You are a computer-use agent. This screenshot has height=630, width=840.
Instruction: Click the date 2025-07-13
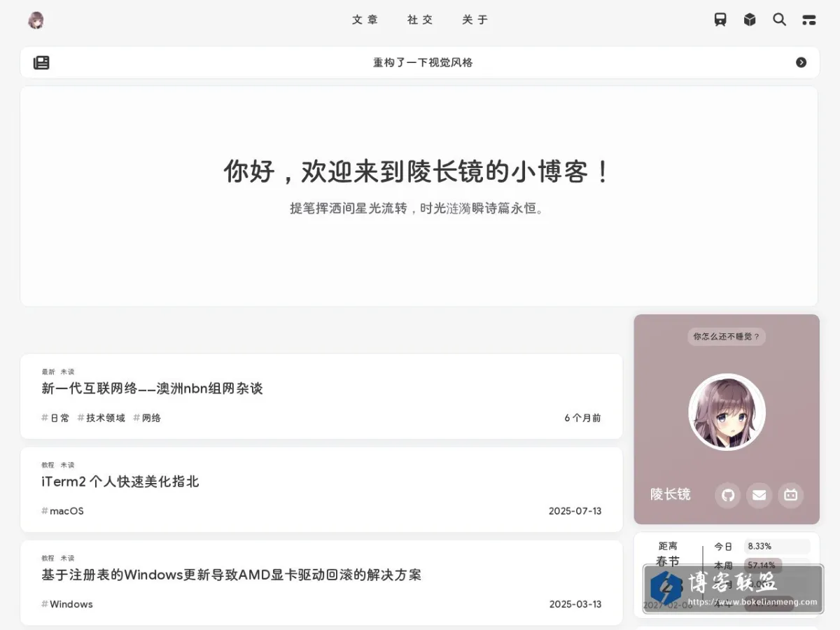click(x=575, y=511)
